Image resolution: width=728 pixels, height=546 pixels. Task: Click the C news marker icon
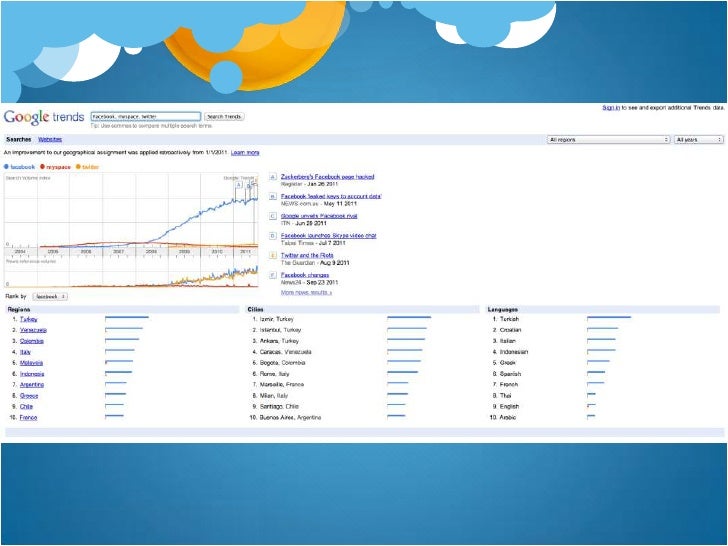pos(273,216)
